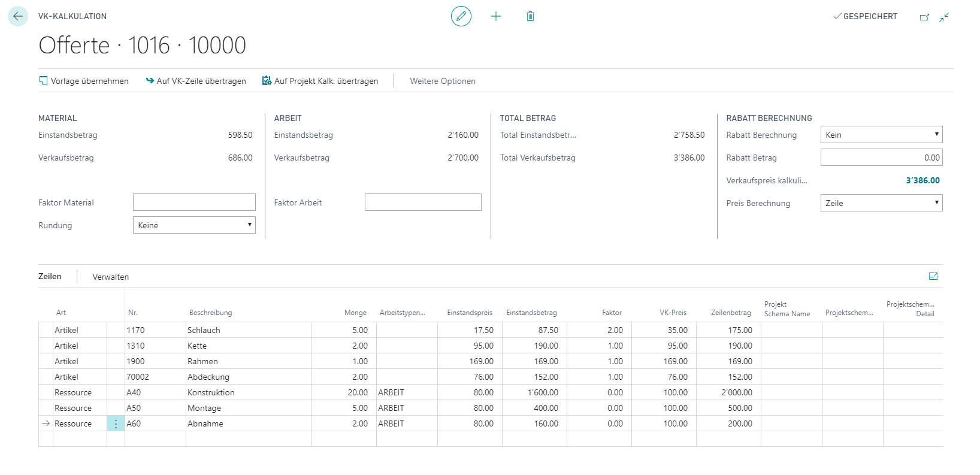Open the Rundung dropdown

(194, 225)
